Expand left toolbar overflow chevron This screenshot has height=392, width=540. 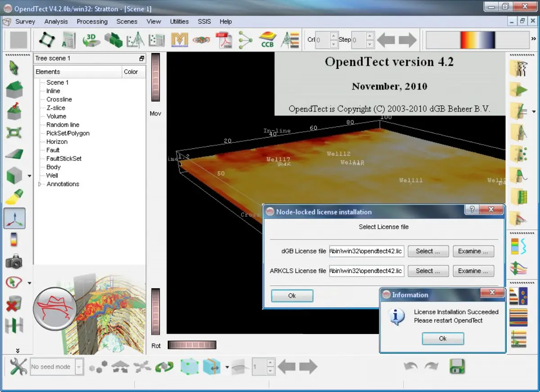tap(18, 350)
